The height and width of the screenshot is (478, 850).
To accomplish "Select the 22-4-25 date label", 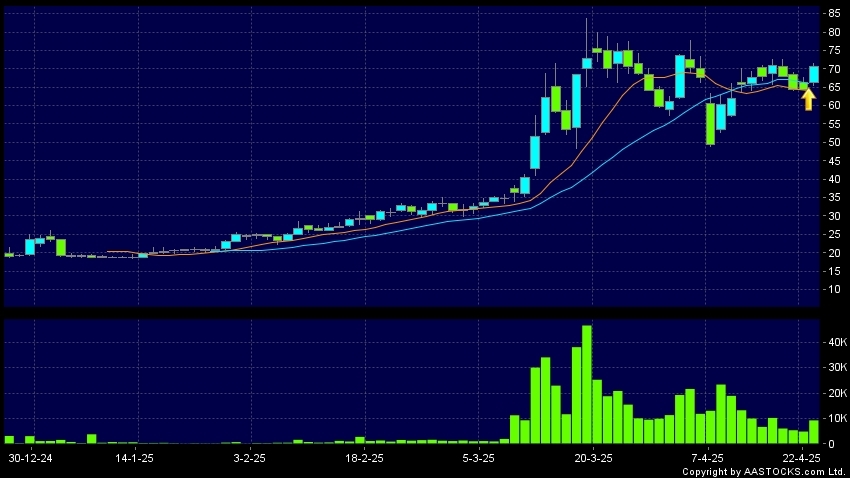I will pyautogui.click(x=801, y=458).
